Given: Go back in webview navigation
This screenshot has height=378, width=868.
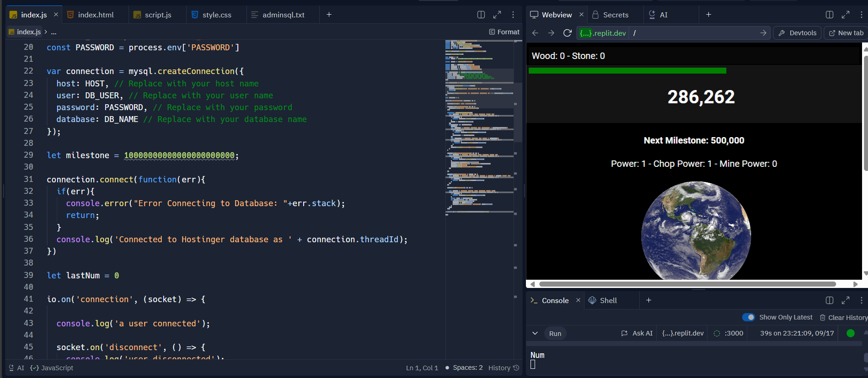Looking at the screenshot, I should 535,33.
